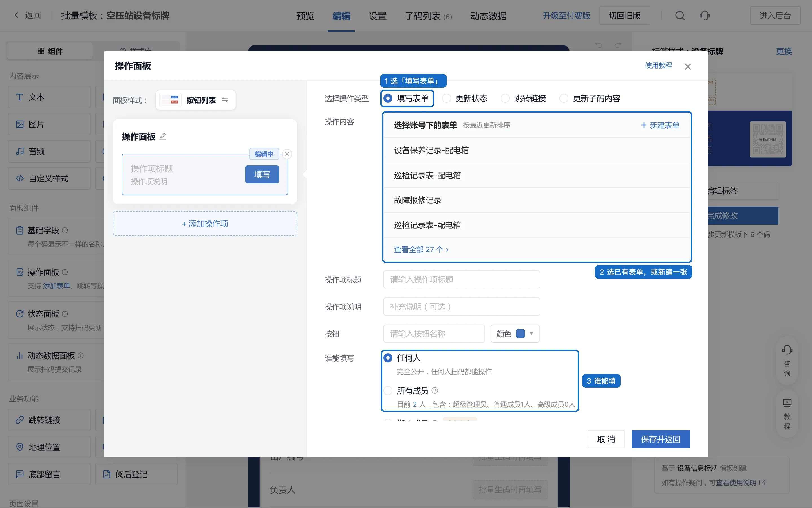Screen dimensions: 812x508
Task: Open the 动态数据 tab
Action: [488, 16]
